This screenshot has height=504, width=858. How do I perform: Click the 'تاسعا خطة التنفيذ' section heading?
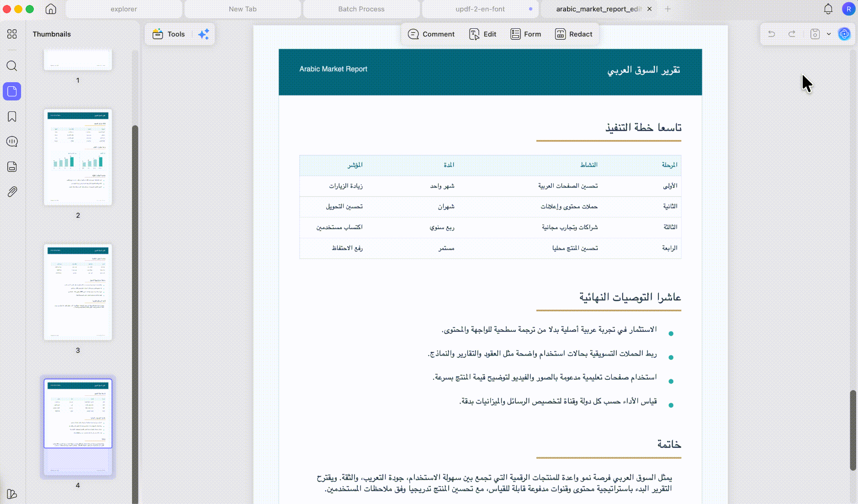(x=643, y=127)
